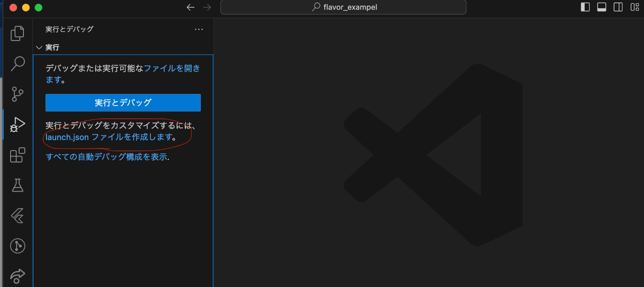Close the window with the red button

(13, 7)
